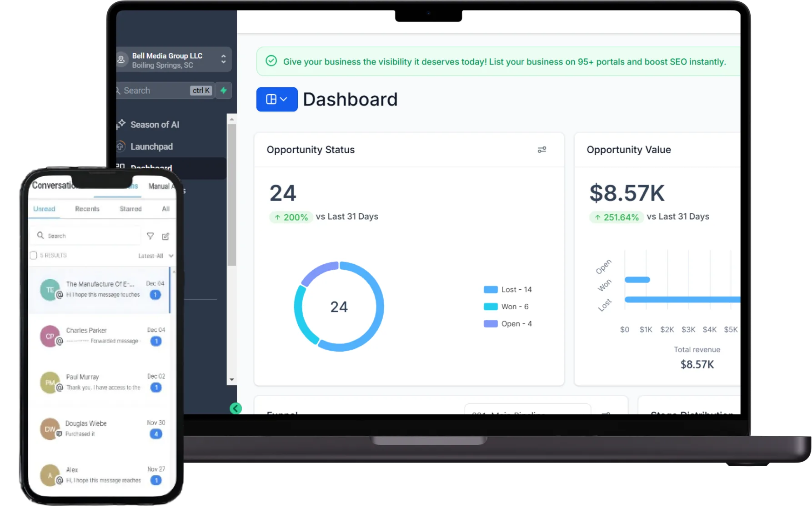Click the compose new message icon
Viewport: 812px width, 524px height.
pos(165,237)
